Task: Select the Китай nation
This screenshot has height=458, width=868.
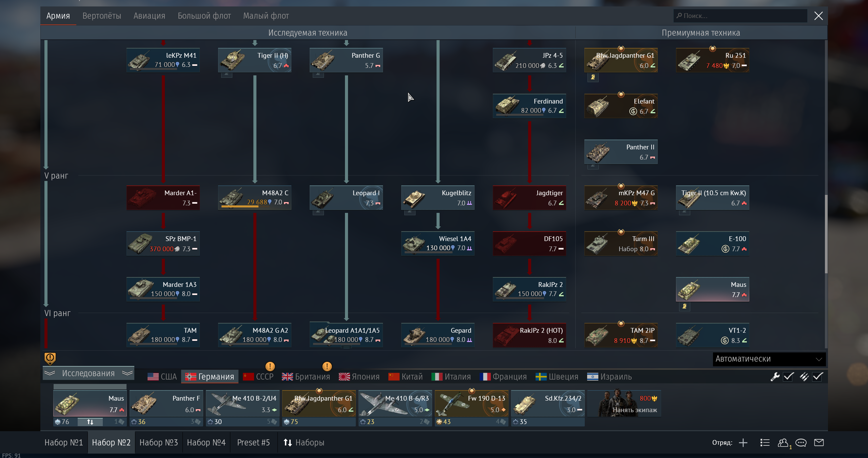Action: coord(405,377)
